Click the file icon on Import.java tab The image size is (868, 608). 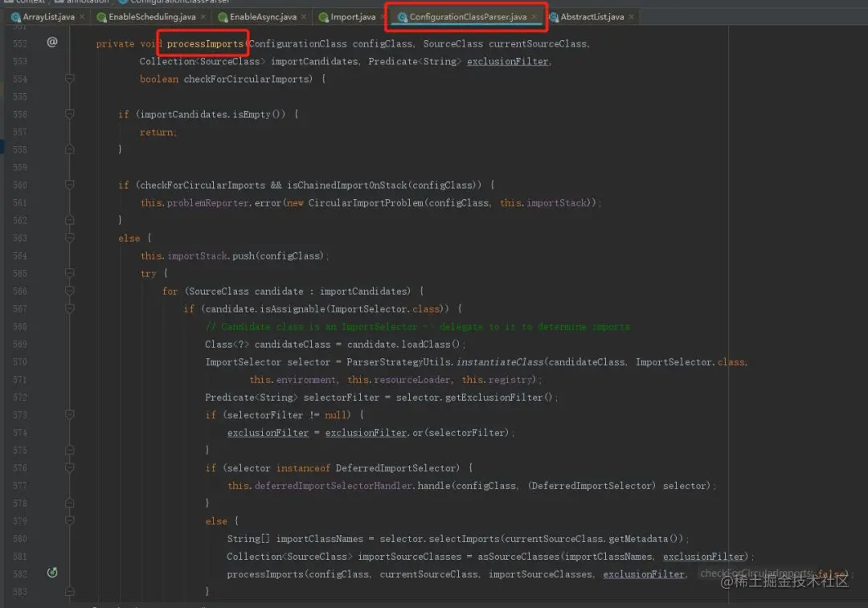(x=324, y=17)
